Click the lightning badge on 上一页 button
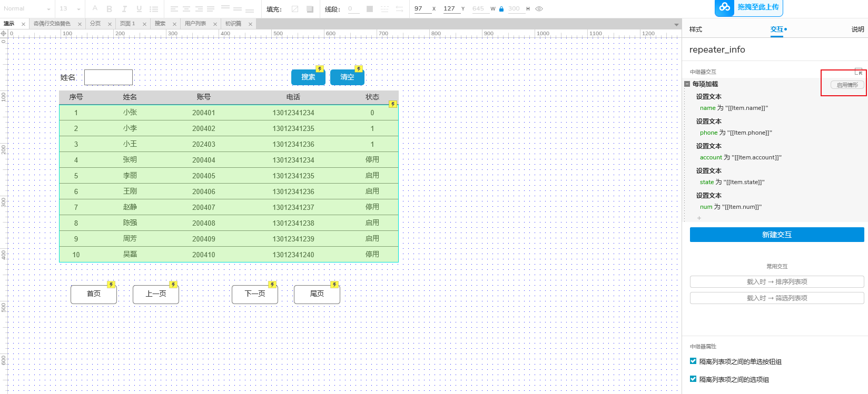The image size is (868, 394). [x=173, y=285]
